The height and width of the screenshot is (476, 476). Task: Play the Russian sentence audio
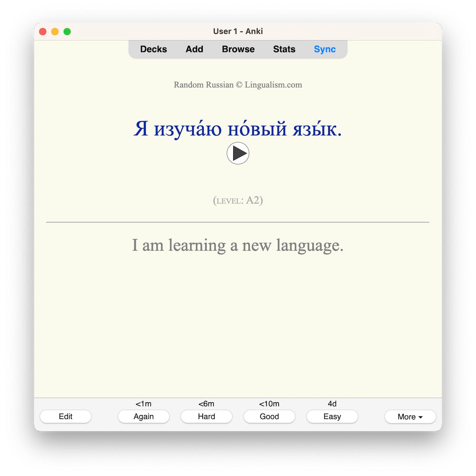pos(238,153)
